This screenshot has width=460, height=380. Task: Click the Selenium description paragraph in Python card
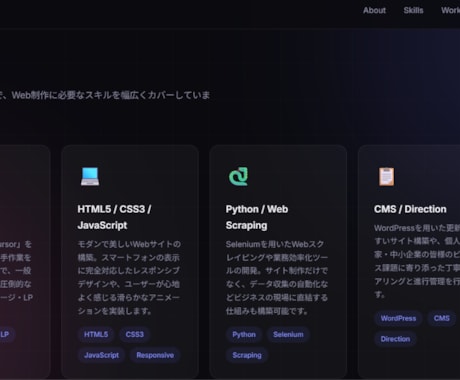click(277, 277)
